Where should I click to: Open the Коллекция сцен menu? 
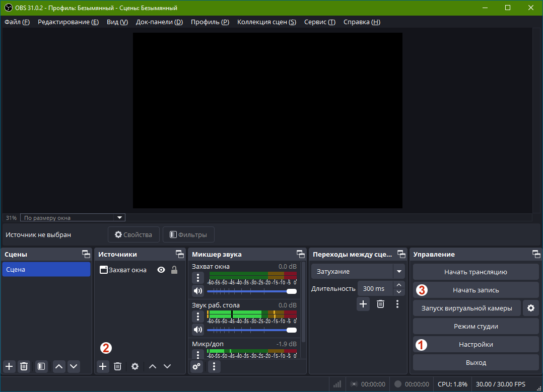tap(266, 22)
